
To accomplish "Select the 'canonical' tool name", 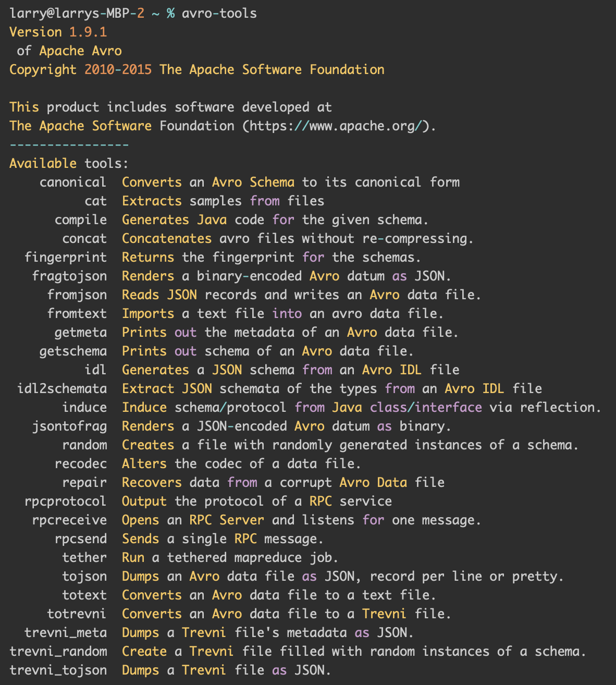I will coord(73,182).
